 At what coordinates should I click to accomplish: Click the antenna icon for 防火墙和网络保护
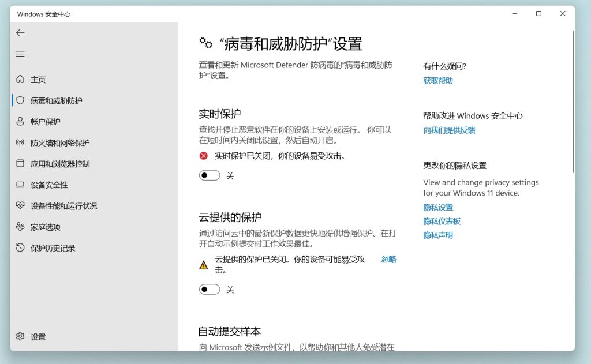(20, 142)
